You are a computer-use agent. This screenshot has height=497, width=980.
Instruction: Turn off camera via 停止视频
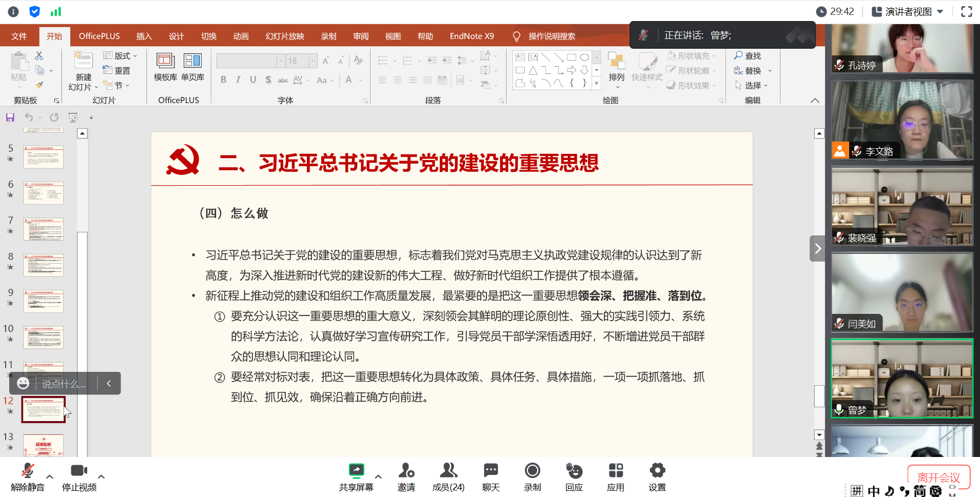click(x=79, y=471)
